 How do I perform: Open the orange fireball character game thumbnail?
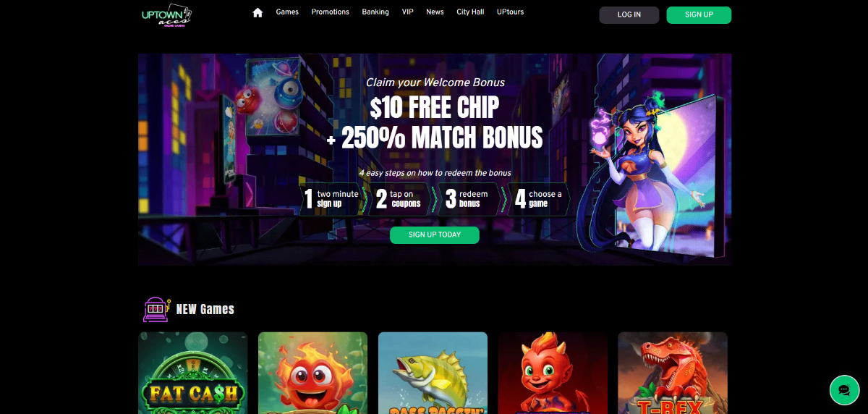point(313,373)
